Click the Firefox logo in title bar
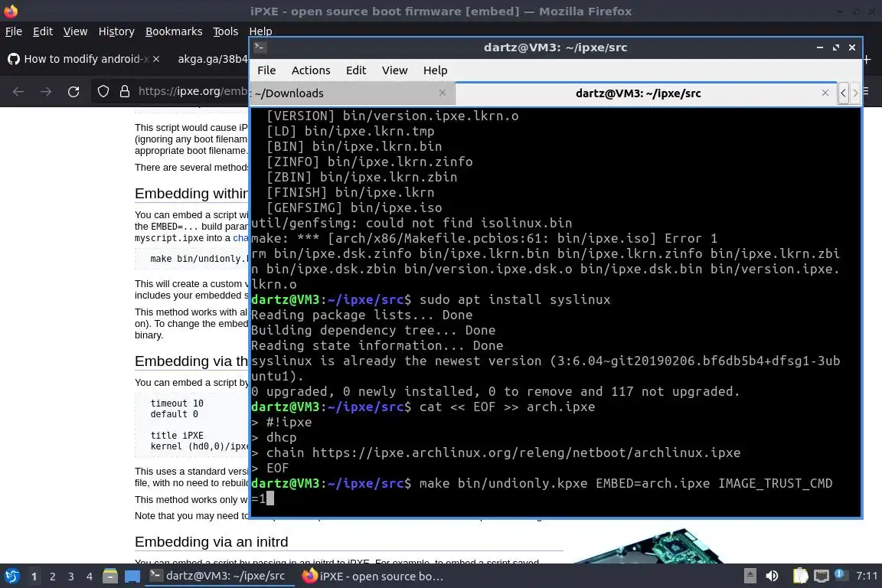The image size is (882, 588). point(11,11)
